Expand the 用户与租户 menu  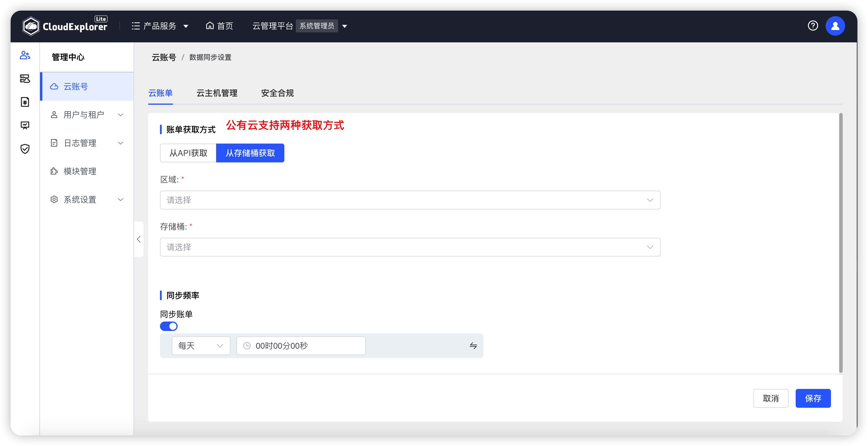tap(87, 115)
